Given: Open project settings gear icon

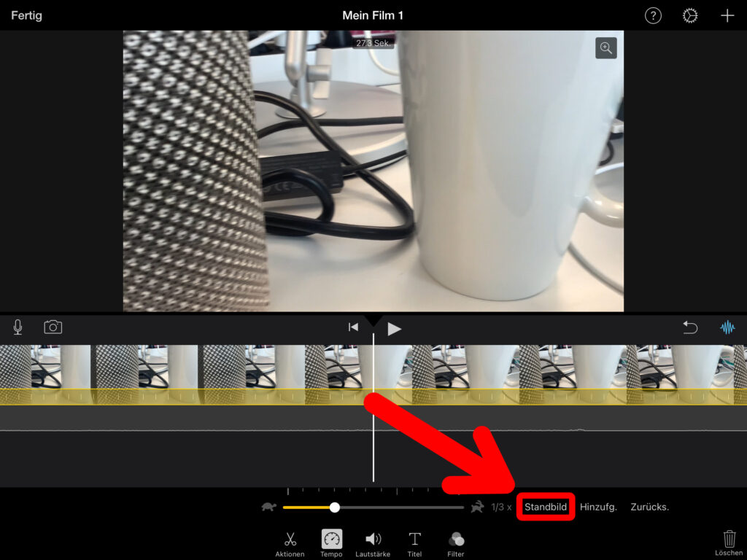Looking at the screenshot, I should pyautogui.click(x=690, y=15).
